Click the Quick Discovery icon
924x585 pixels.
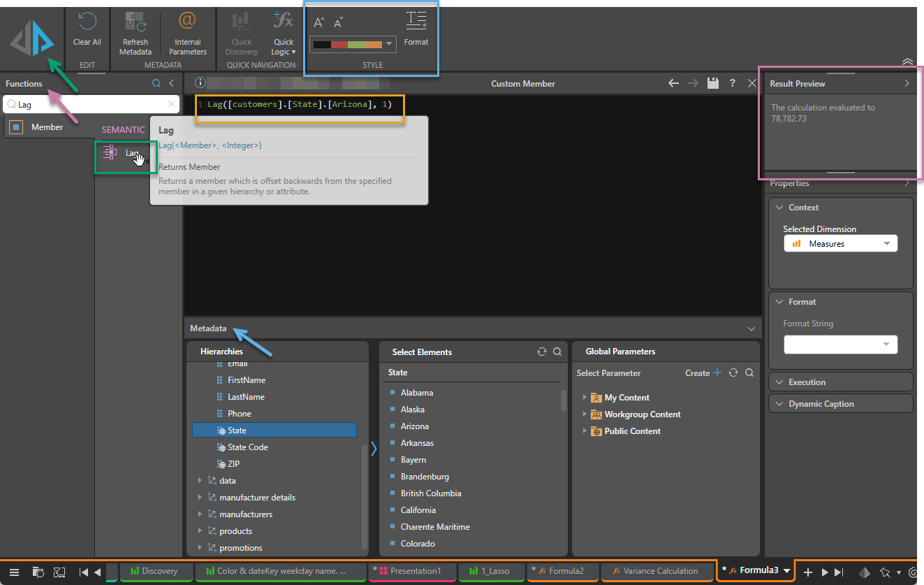[242, 20]
